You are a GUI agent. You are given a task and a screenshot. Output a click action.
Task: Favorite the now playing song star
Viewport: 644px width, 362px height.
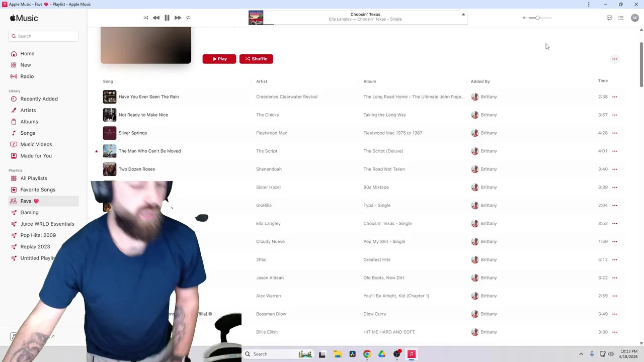463,15
